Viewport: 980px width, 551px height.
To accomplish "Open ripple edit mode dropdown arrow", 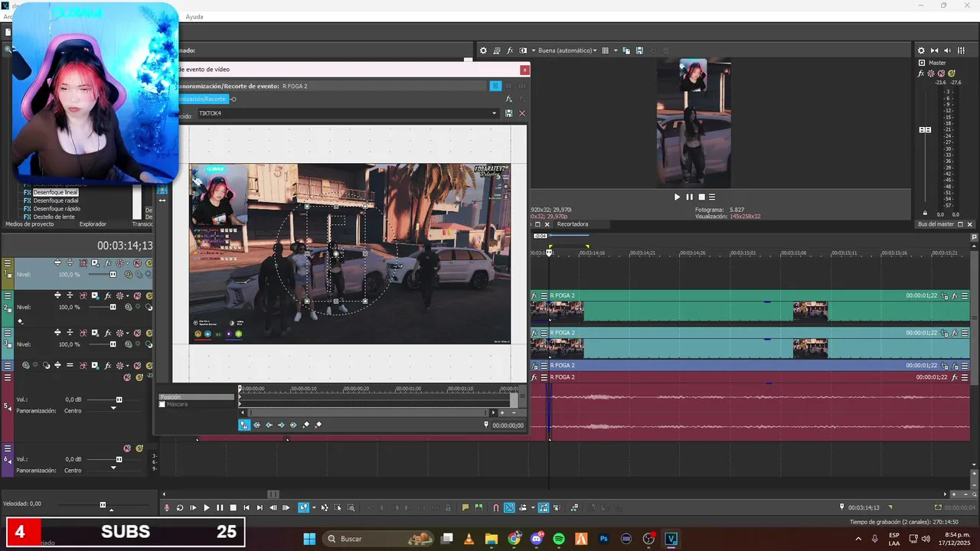I will tap(533, 507).
